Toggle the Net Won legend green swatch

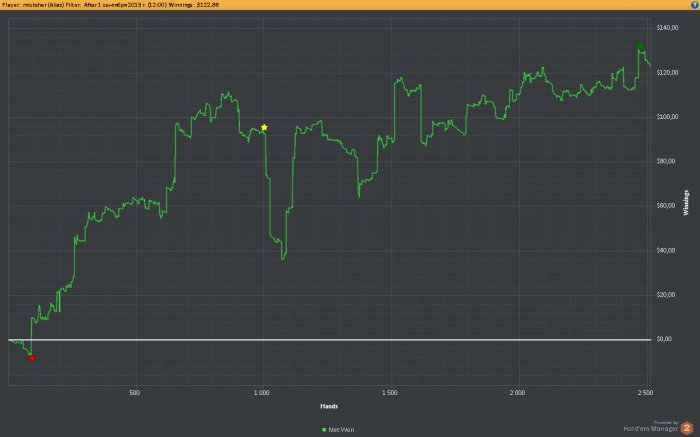(x=324, y=429)
